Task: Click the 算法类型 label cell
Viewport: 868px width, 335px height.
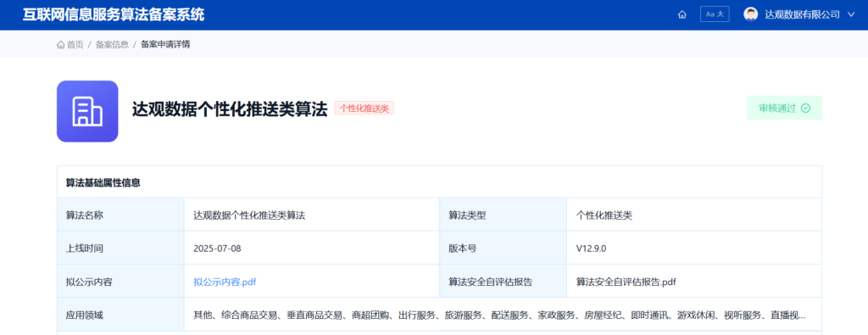Action: click(x=504, y=215)
